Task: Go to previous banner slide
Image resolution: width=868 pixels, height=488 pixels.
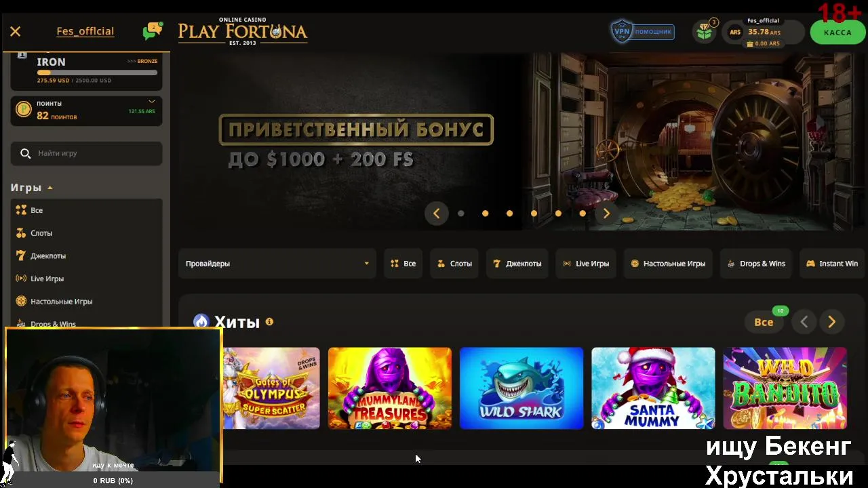Action: click(x=436, y=213)
